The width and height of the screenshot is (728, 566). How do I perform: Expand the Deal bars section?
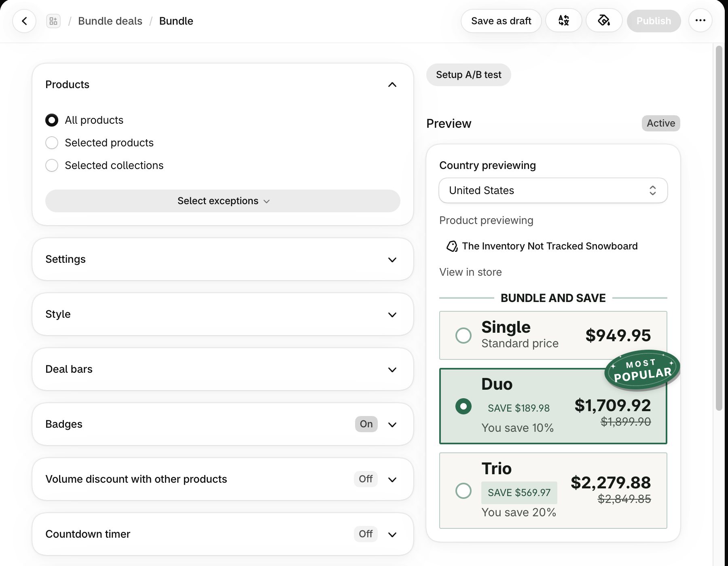(222, 369)
